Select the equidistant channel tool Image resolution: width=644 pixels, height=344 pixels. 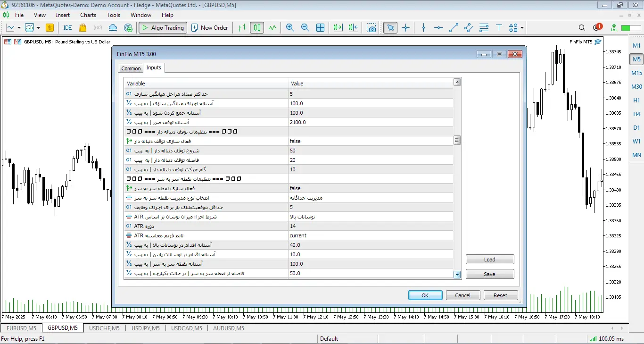coord(469,28)
